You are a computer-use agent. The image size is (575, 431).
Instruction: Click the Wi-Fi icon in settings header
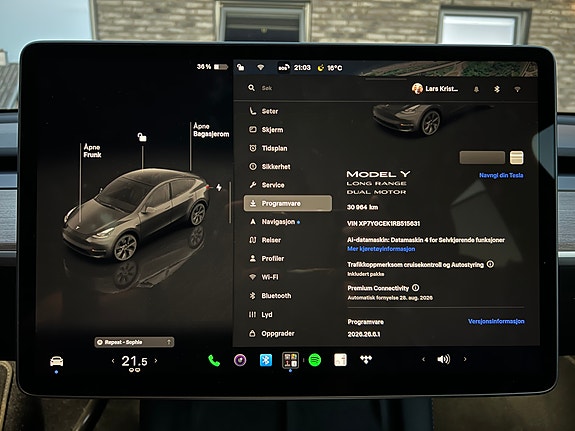(517, 89)
